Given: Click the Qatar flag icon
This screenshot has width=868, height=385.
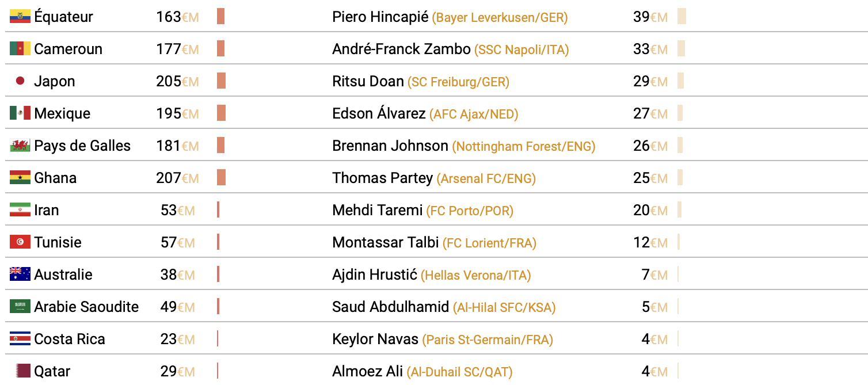Looking at the screenshot, I should (22, 371).
